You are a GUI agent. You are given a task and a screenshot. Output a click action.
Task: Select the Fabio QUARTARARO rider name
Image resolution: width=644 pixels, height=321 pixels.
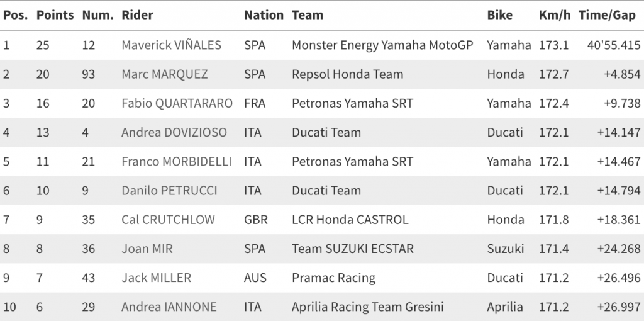pos(177,103)
